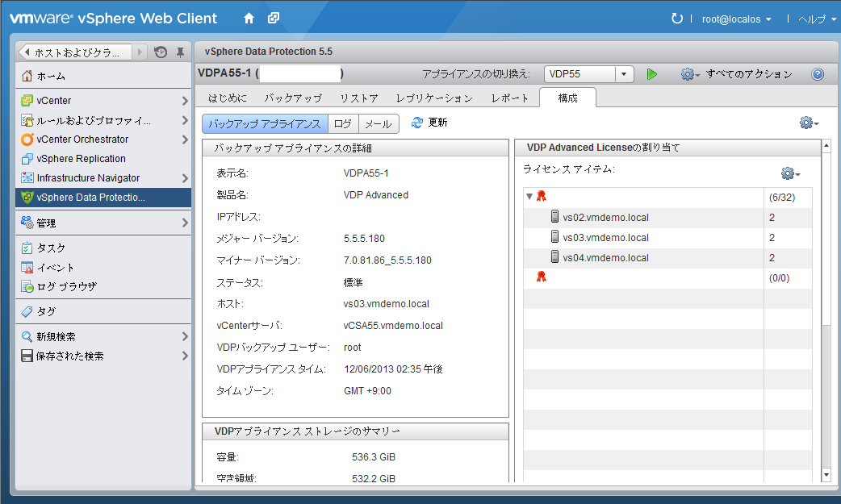Click the green start arrow next to VDP55

[652, 73]
